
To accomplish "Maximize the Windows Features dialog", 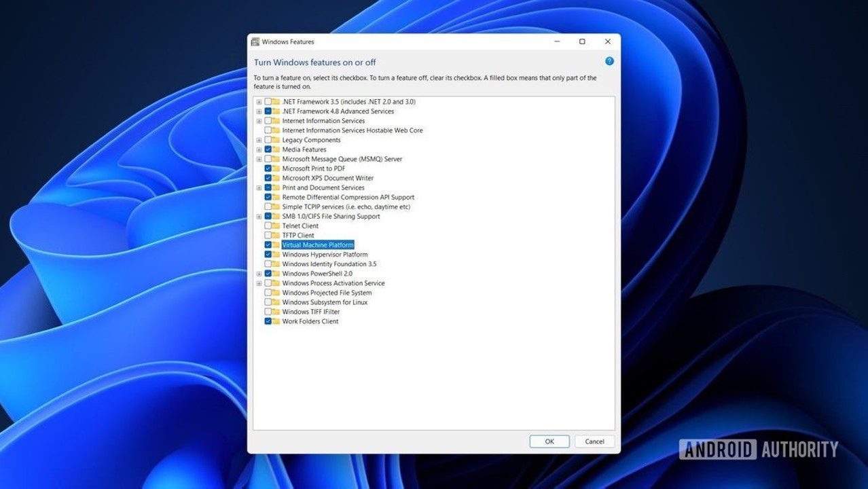I will [582, 42].
